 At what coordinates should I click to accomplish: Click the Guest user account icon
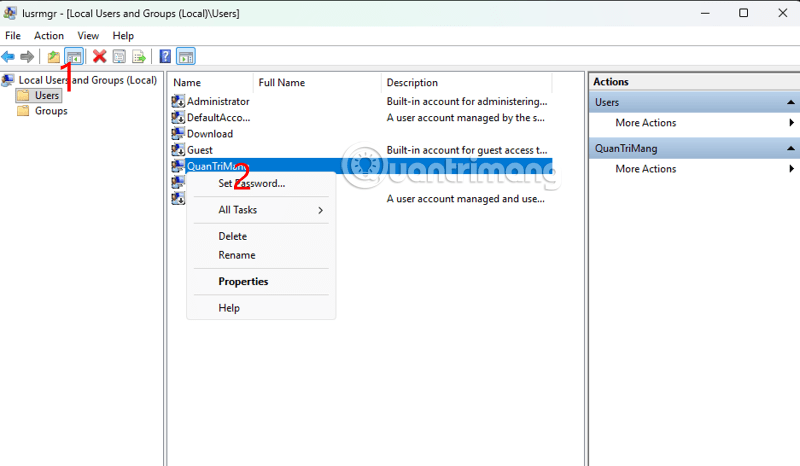tap(178, 150)
